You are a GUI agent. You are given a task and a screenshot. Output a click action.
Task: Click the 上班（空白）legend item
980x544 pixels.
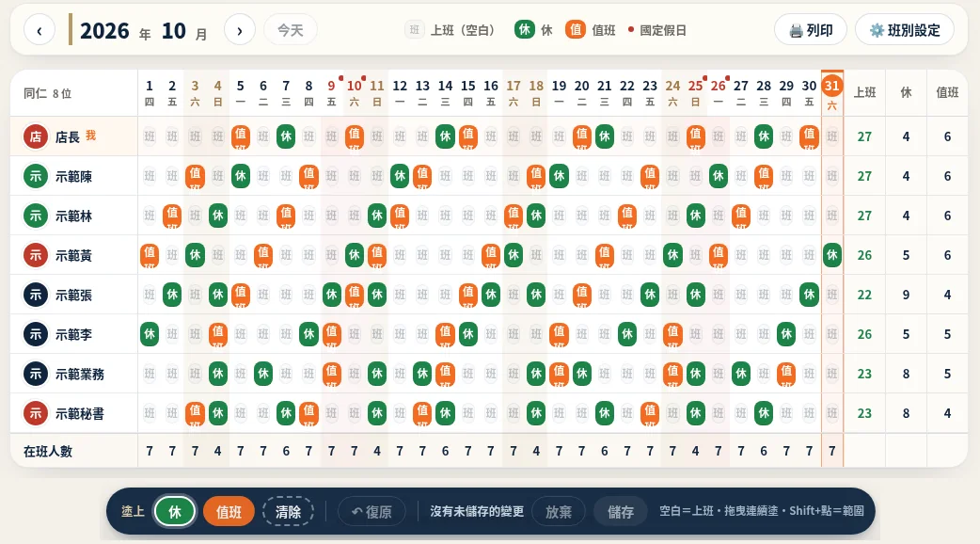(450, 30)
